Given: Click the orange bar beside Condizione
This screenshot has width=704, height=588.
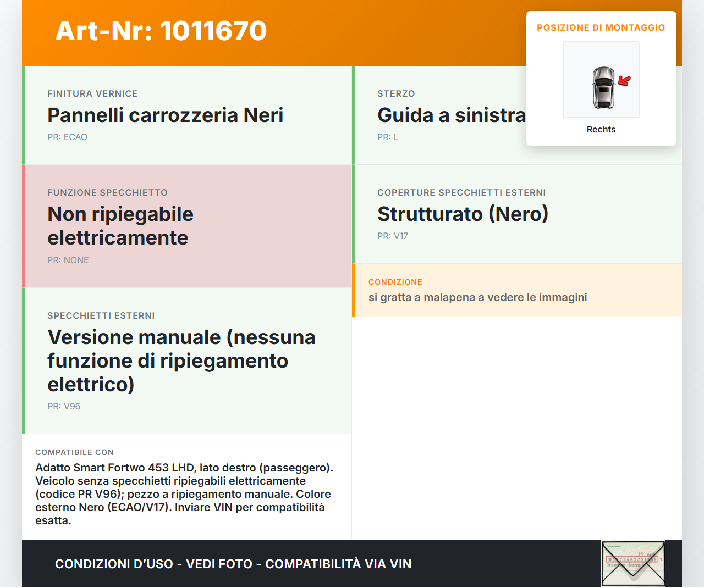Looking at the screenshot, I should click(x=354, y=290).
